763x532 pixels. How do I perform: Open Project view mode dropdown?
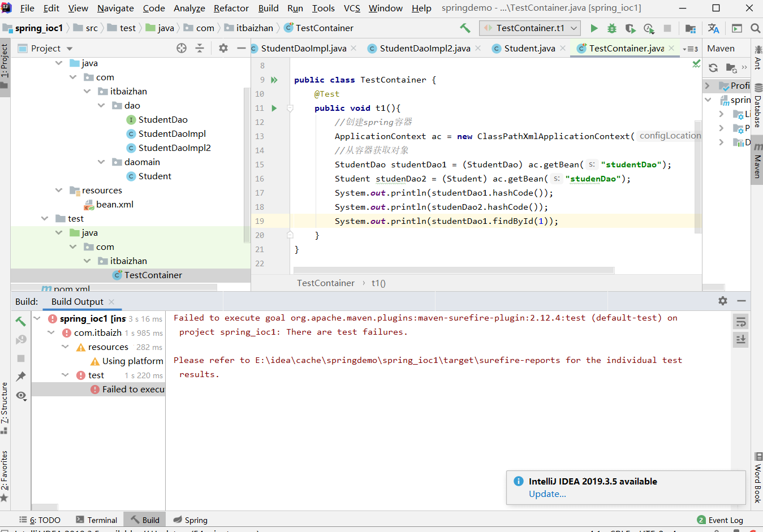70,49
